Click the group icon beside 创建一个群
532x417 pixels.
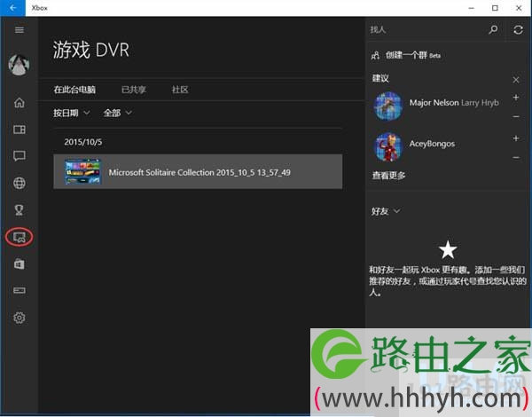point(375,55)
